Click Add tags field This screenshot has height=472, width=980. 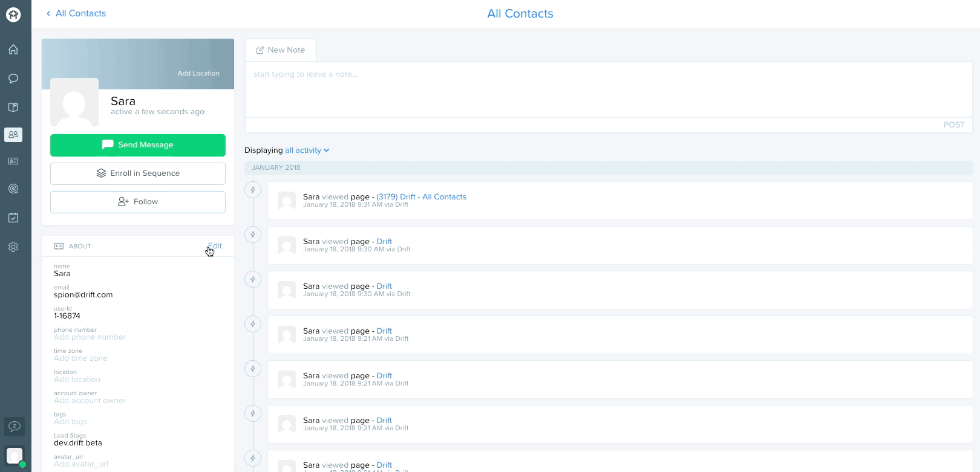[x=70, y=422]
